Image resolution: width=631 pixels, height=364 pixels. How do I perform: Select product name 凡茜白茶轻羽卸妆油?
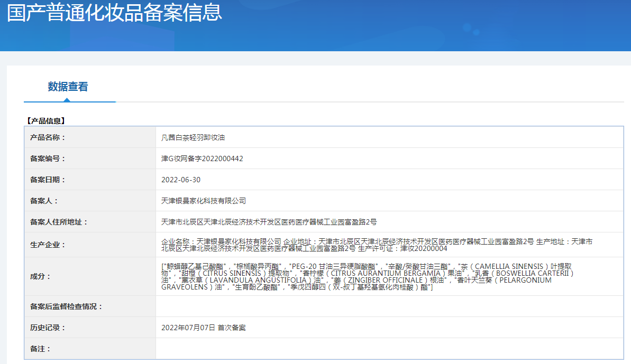(x=193, y=137)
